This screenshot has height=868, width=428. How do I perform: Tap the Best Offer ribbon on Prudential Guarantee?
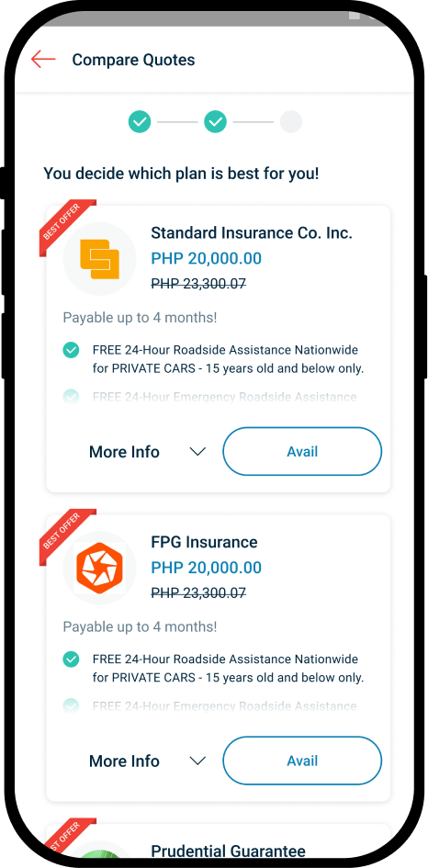65,839
